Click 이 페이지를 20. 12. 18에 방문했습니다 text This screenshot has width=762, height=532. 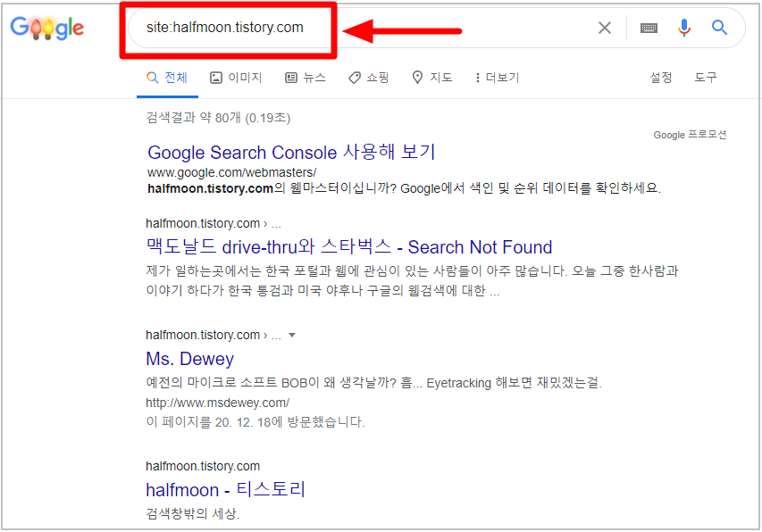point(255,422)
